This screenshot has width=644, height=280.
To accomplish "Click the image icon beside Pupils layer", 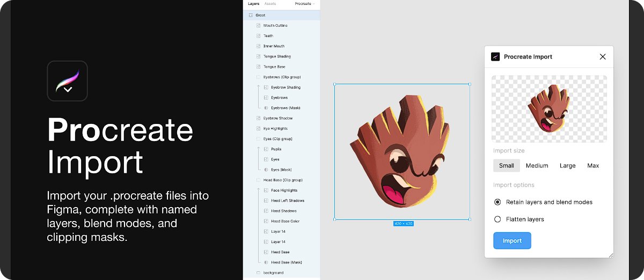I will click(x=266, y=149).
